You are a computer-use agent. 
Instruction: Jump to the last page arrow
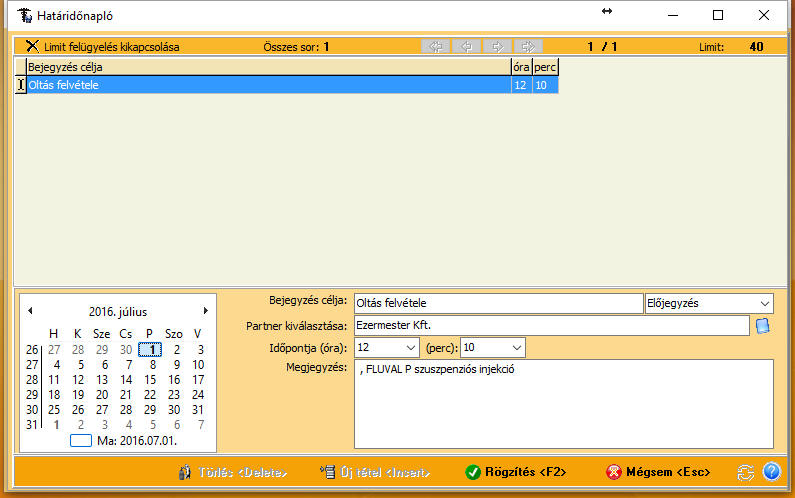[x=528, y=47]
